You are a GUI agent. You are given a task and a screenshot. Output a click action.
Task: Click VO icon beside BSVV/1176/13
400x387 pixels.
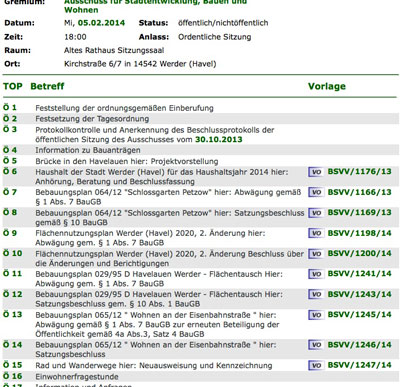[x=316, y=172]
